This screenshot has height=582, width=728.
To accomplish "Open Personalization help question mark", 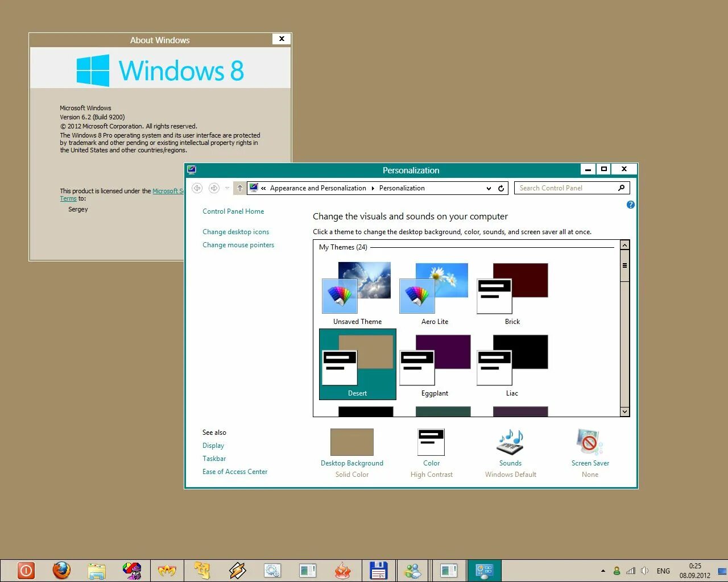I will 630,205.
